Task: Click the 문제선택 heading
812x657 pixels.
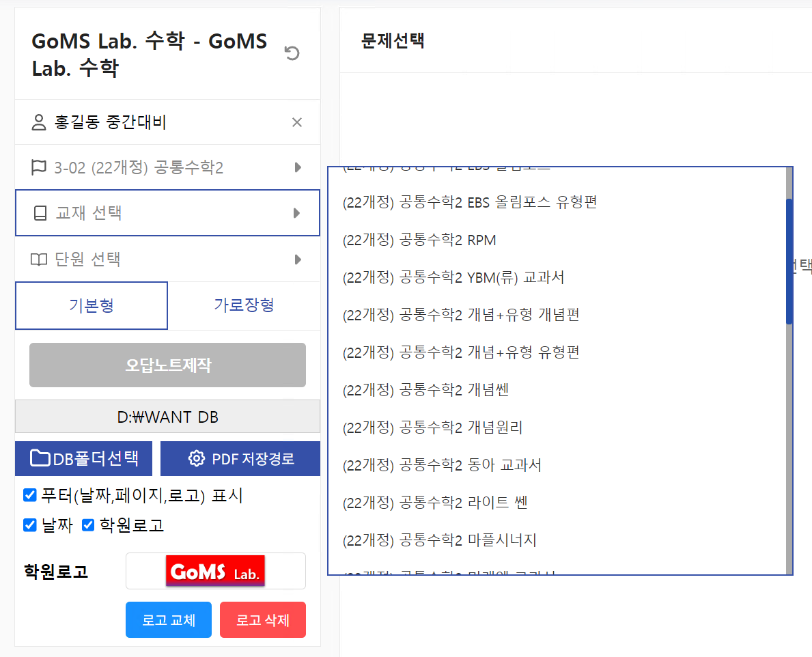Action: coord(393,40)
